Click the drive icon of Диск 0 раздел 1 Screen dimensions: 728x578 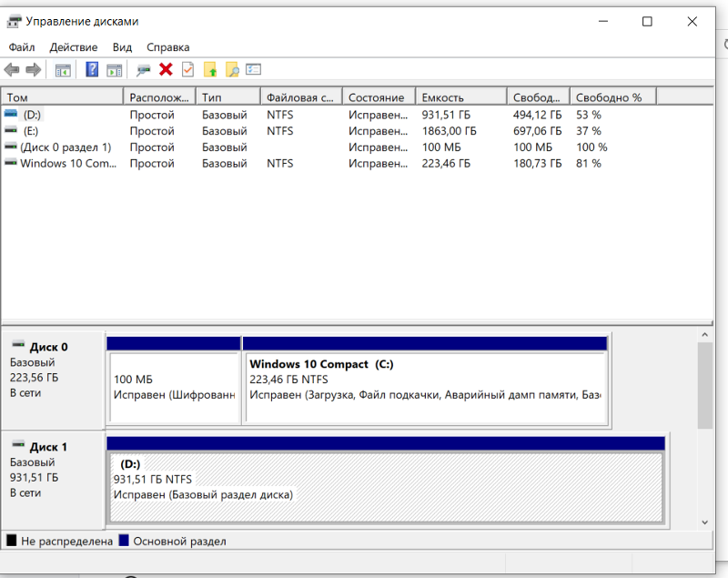pos(11,147)
